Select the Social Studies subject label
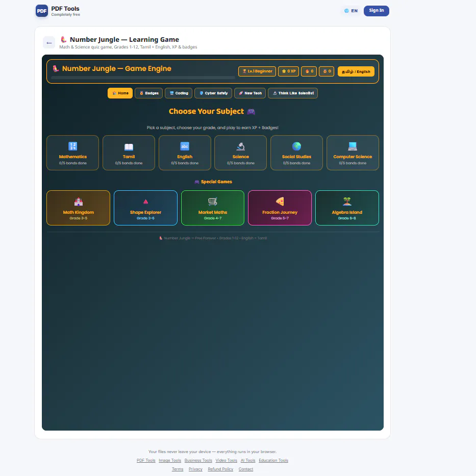Viewport: 476px width, 476px height. pos(296,157)
